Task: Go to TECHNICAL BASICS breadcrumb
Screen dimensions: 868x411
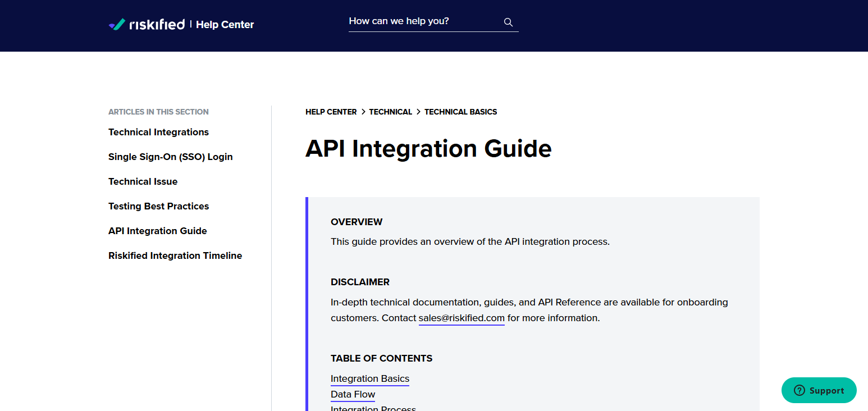Action: point(460,112)
